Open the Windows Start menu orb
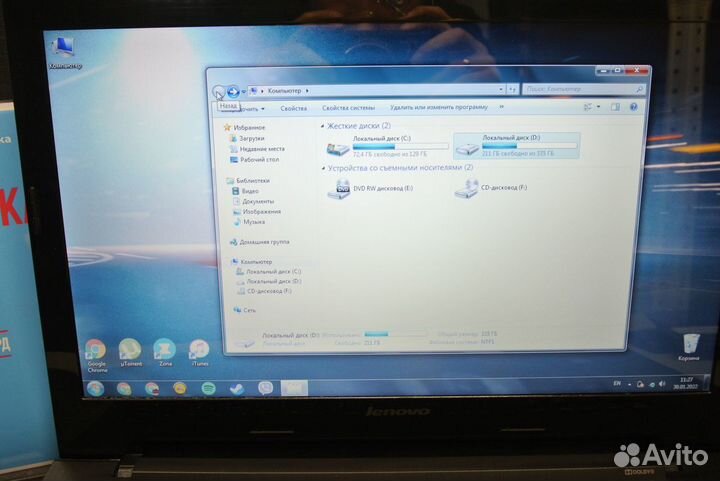720x481 pixels. (96, 389)
